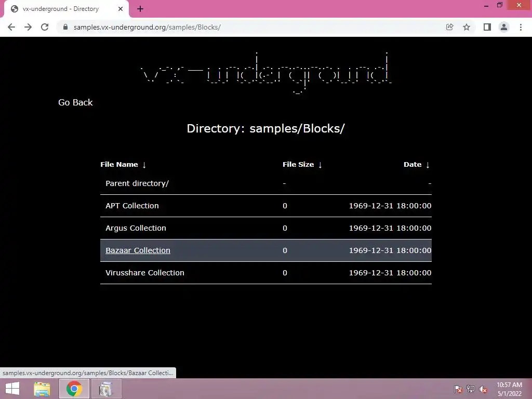Select the vx-underground - Directory tab
This screenshot has width=532, height=399.
click(66, 9)
